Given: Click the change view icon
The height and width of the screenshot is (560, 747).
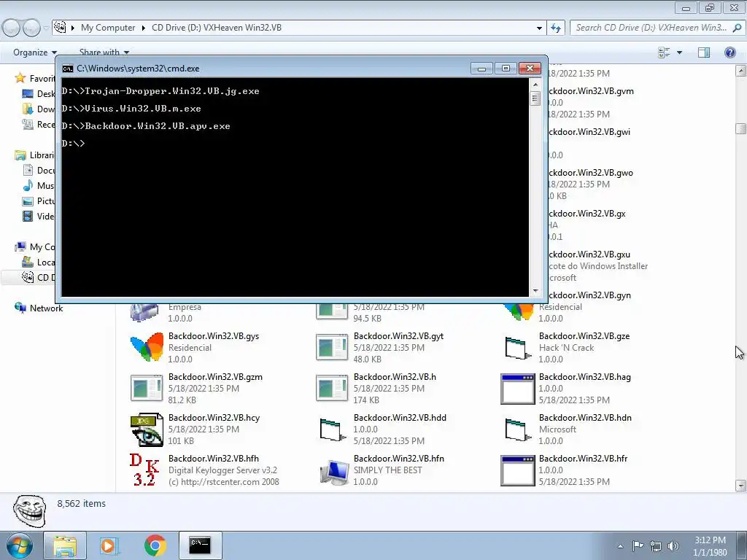Looking at the screenshot, I should (664, 52).
